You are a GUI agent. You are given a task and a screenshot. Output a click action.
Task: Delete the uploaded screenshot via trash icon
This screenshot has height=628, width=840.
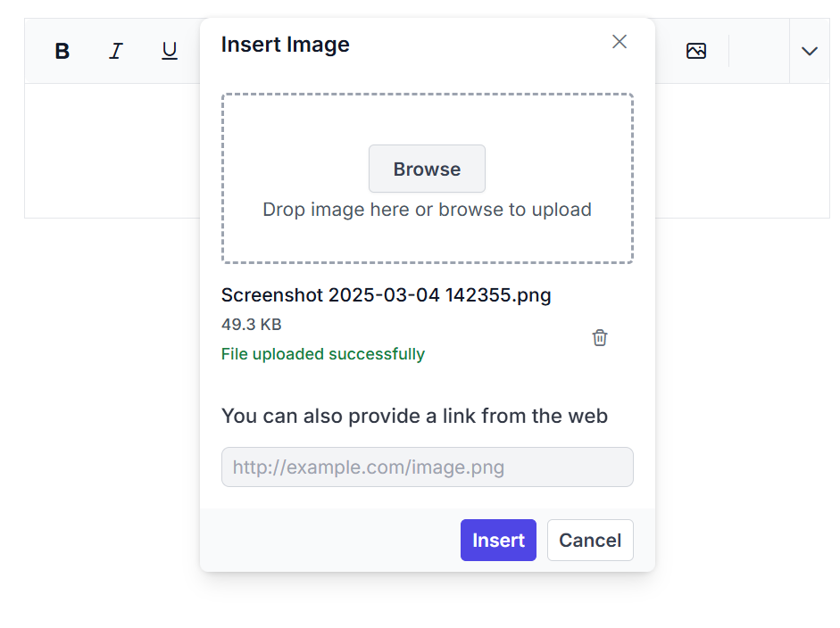(x=599, y=337)
